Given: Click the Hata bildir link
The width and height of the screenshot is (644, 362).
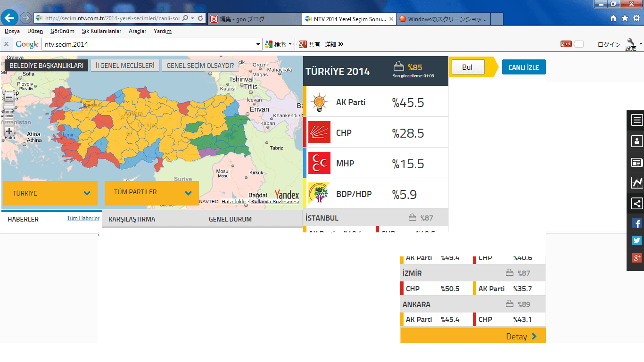Looking at the screenshot, I should pyautogui.click(x=234, y=201).
